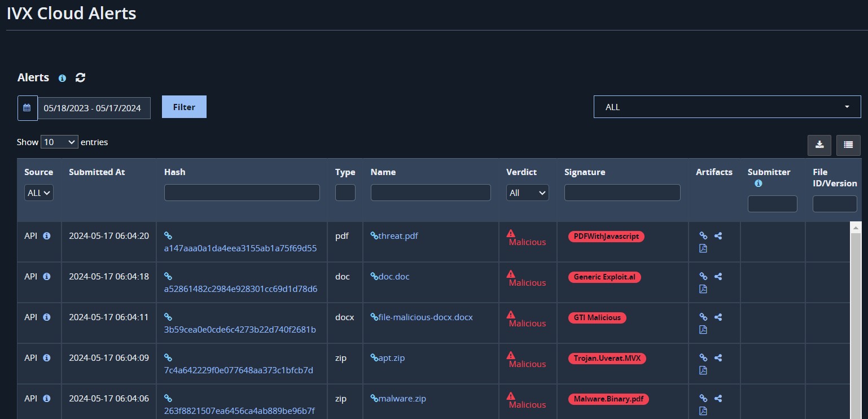The width and height of the screenshot is (868, 419).
Task: Click API info icon in malware.zip row
Action: pyautogui.click(x=47, y=399)
